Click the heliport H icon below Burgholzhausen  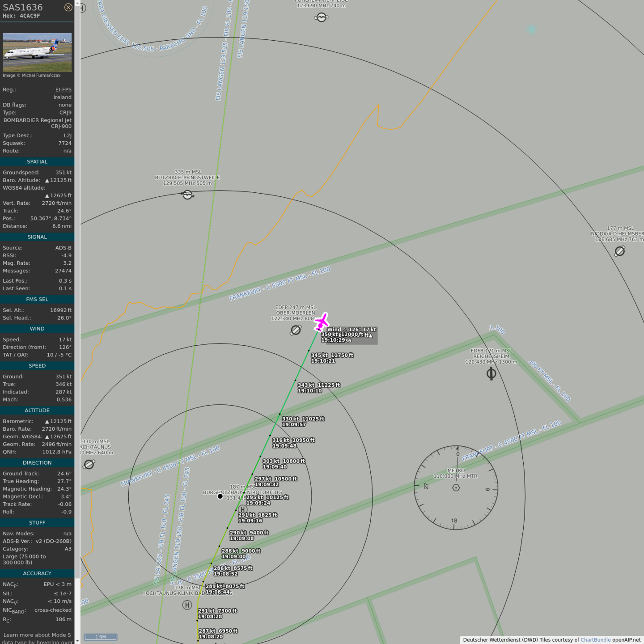[x=242, y=509]
